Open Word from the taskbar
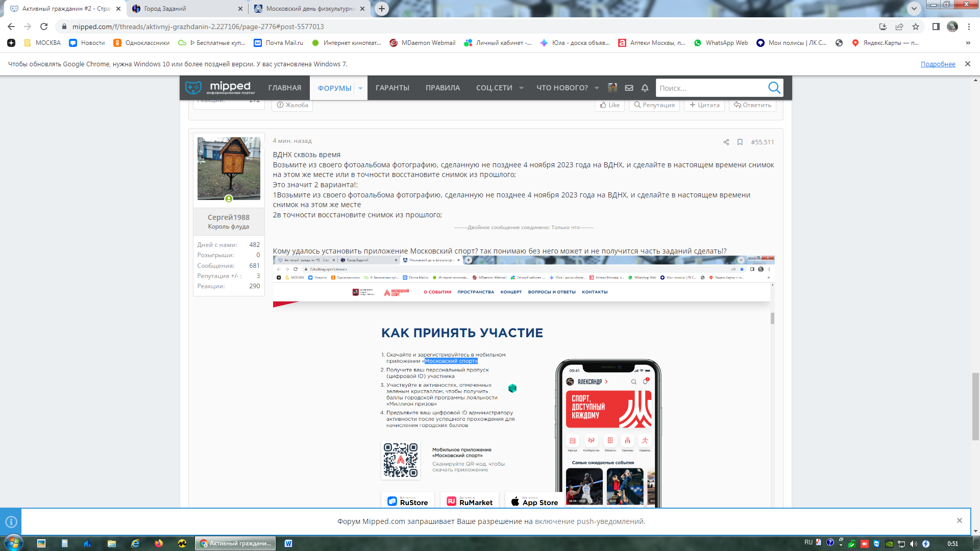 click(288, 543)
